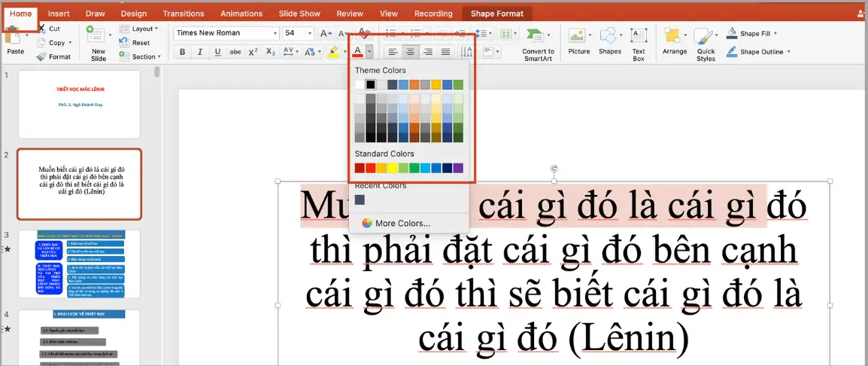Open the Section dropdown

[140, 56]
